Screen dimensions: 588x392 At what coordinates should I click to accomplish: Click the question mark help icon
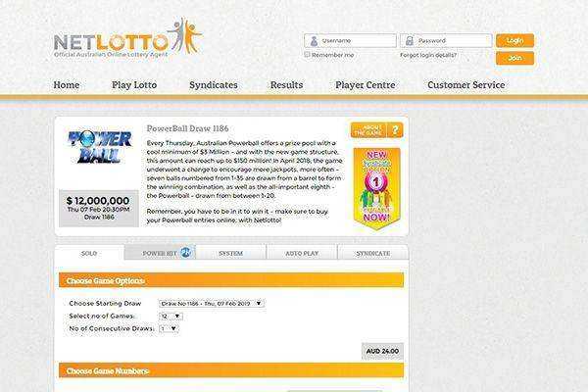(x=395, y=130)
